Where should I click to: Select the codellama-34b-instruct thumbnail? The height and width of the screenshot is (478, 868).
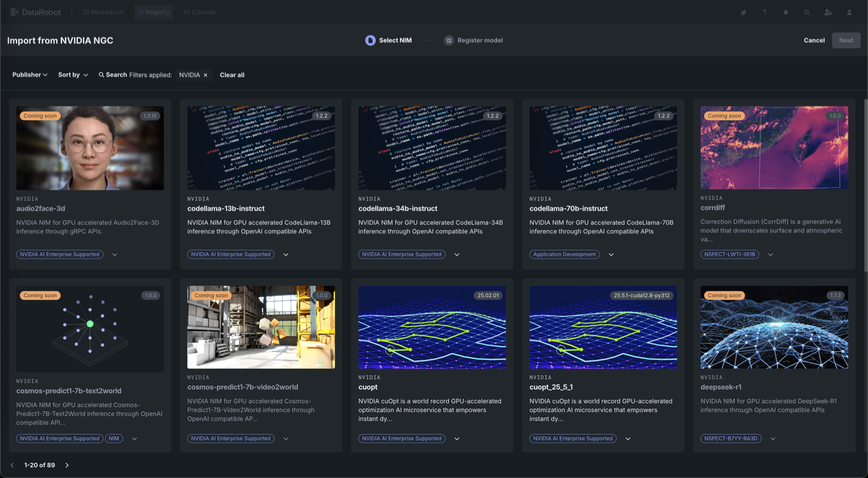[x=432, y=148]
